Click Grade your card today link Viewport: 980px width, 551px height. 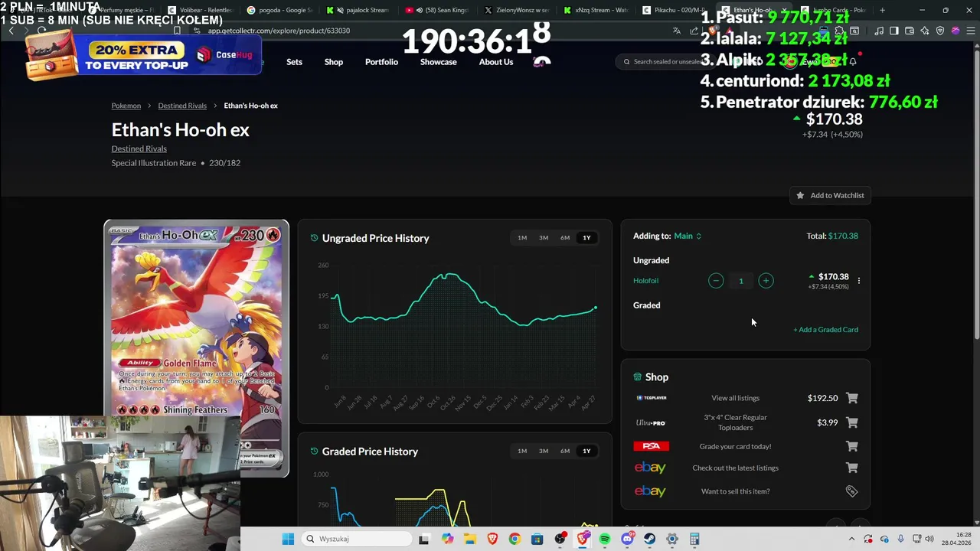tap(735, 446)
